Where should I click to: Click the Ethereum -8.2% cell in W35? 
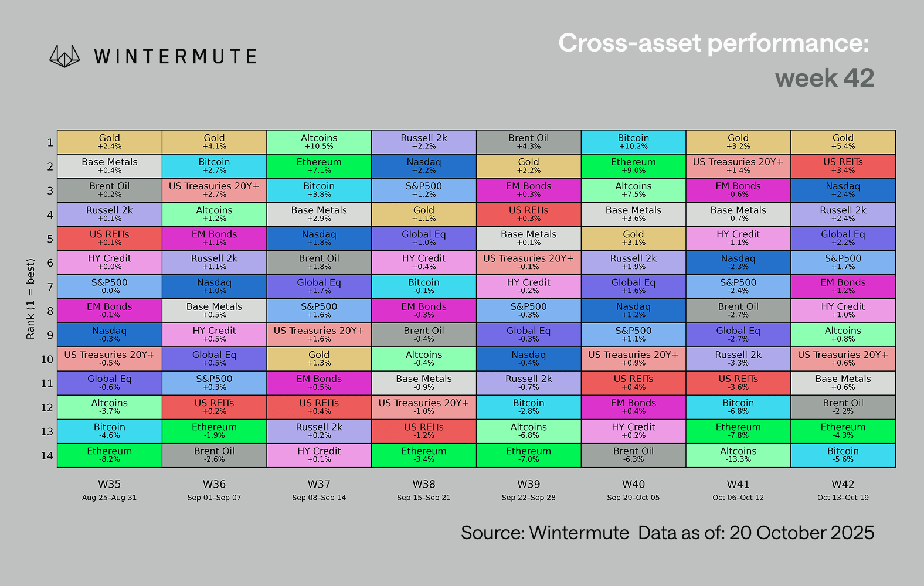[x=110, y=455]
